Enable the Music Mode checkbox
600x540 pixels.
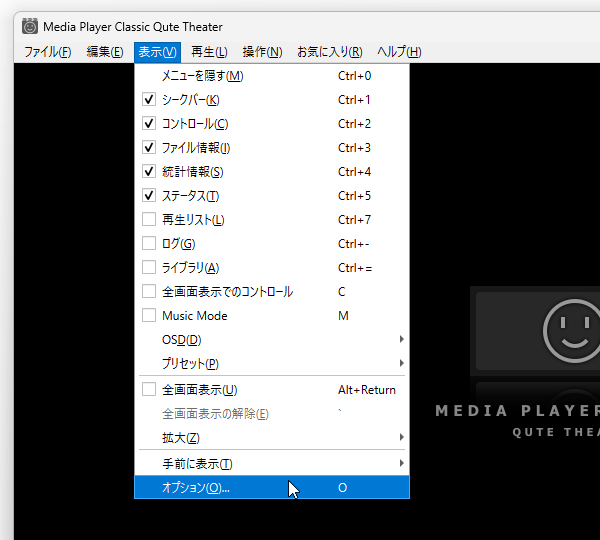click(148, 316)
